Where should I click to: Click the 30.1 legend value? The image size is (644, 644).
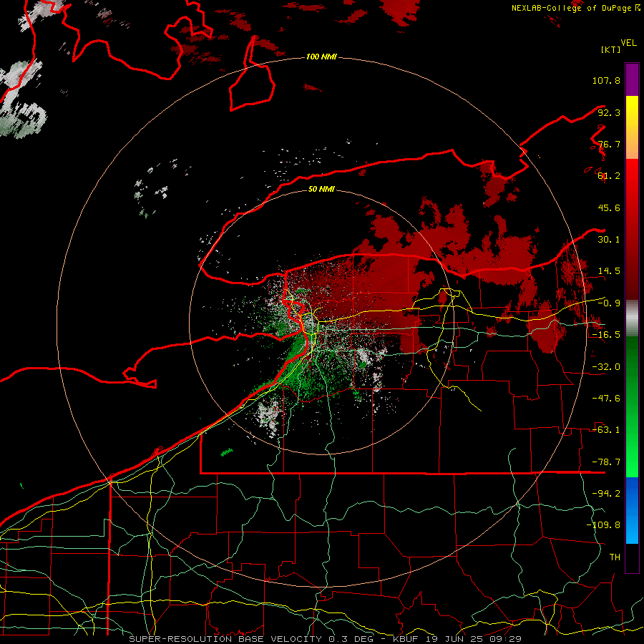(609, 240)
